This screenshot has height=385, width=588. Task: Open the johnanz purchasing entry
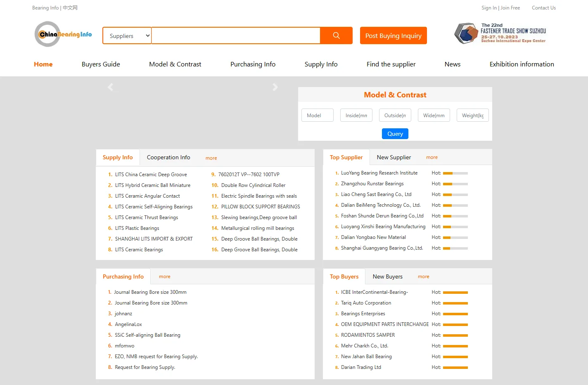[x=123, y=314]
